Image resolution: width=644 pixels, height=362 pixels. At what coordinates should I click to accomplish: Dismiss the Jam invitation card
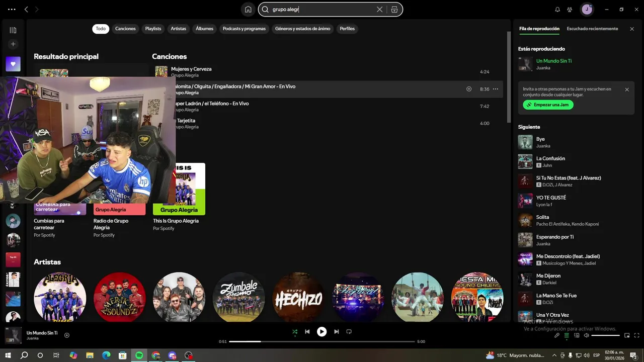[x=627, y=89]
